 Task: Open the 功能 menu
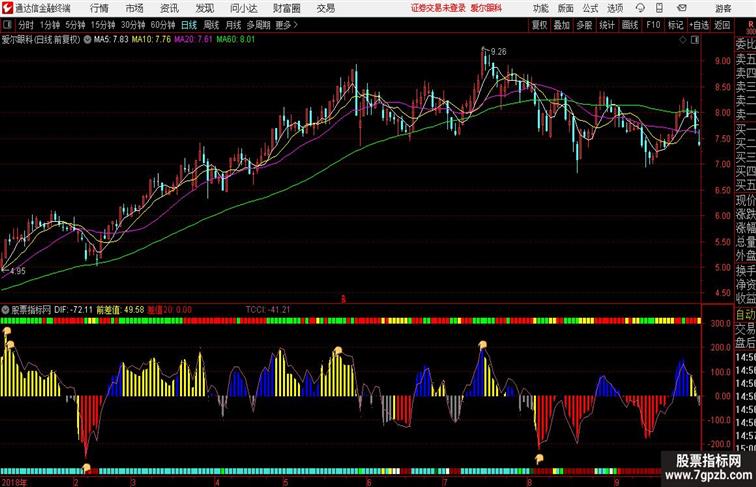[x=540, y=8]
